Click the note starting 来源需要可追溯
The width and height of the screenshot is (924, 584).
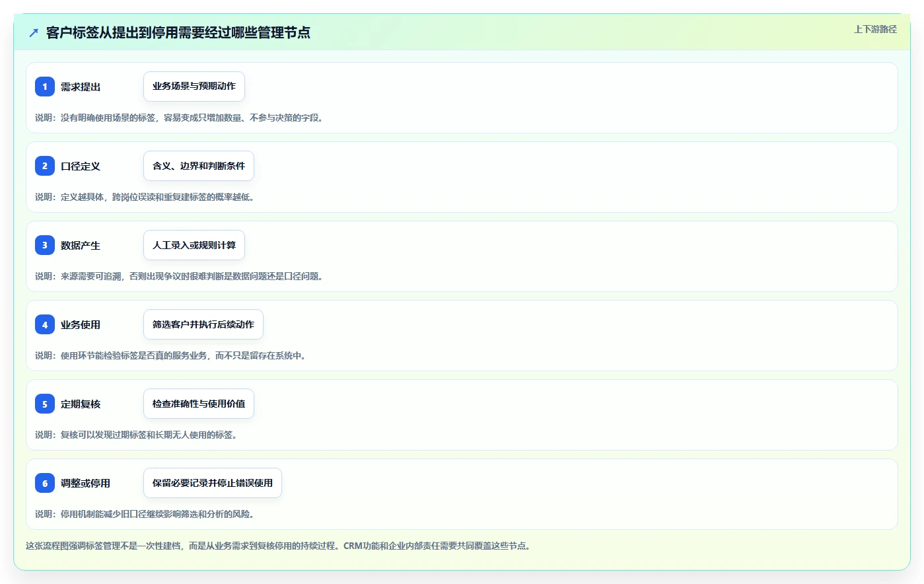[x=179, y=276]
